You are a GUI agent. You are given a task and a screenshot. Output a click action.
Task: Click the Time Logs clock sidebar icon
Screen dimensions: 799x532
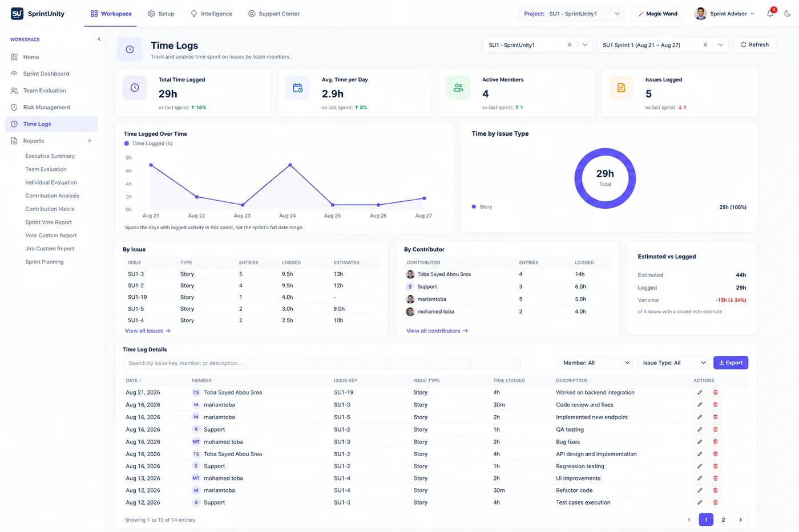[x=14, y=124]
